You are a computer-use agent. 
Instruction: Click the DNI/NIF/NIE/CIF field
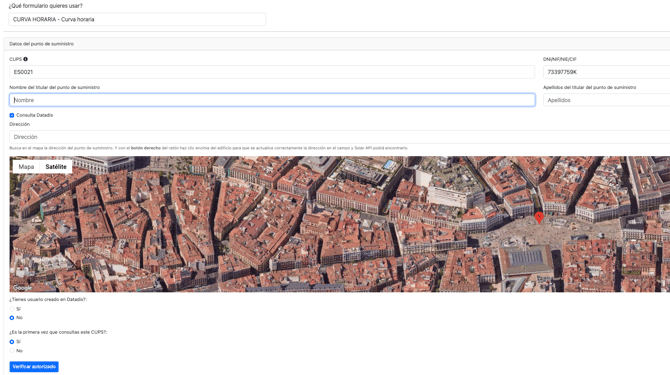click(x=606, y=72)
